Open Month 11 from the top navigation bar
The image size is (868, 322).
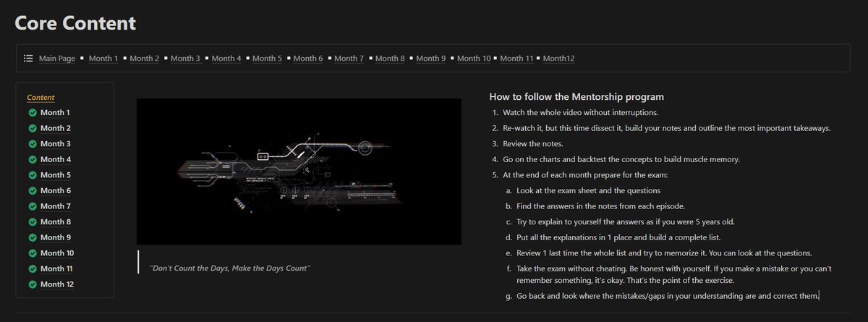point(516,59)
